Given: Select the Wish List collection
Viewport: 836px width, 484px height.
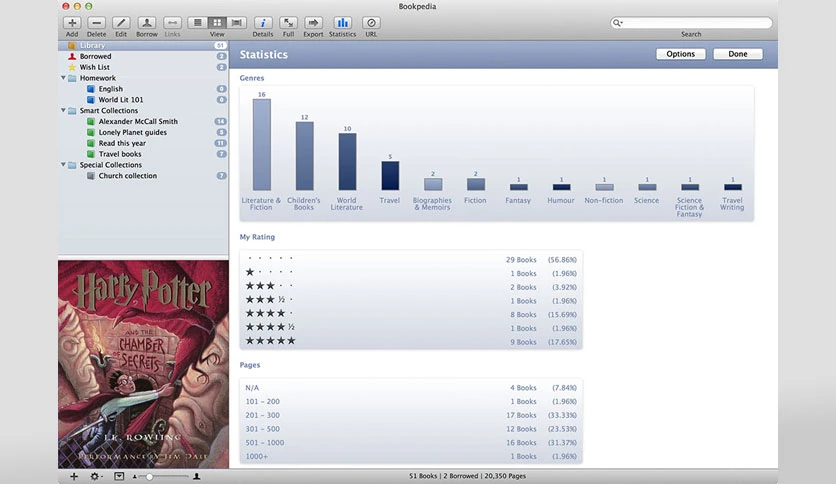Looking at the screenshot, I should pyautogui.click(x=143, y=67).
